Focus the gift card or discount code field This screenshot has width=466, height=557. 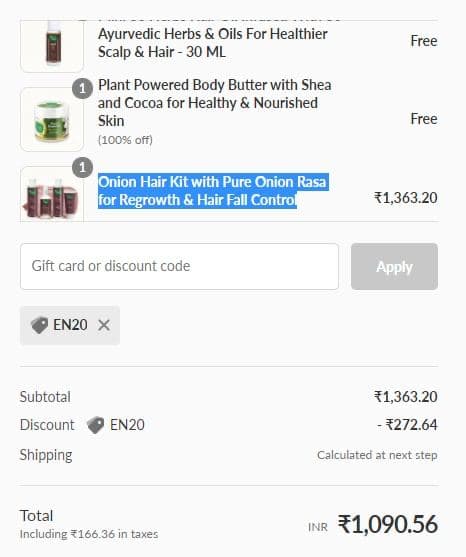pos(179,266)
